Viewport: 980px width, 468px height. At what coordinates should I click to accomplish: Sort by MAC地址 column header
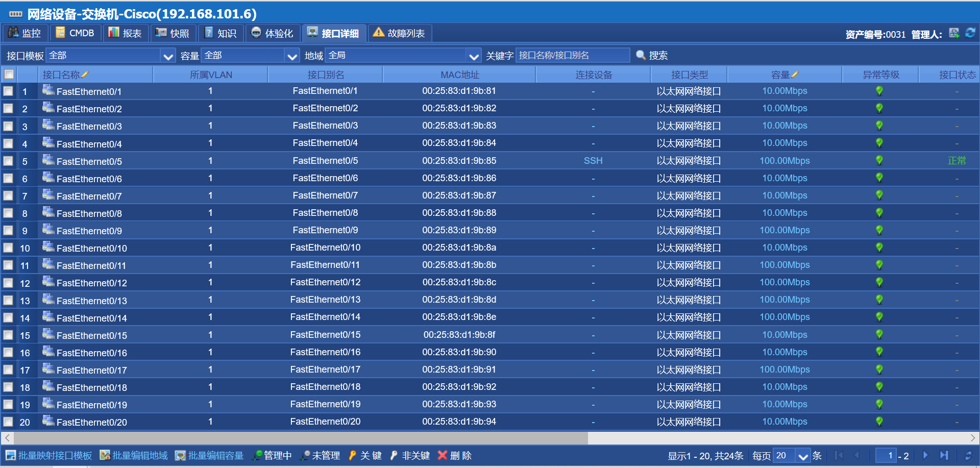tap(459, 75)
